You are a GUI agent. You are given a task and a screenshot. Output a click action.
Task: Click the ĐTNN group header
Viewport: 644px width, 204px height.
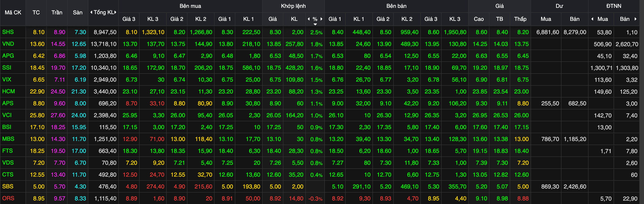pyautogui.click(x=614, y=6)
